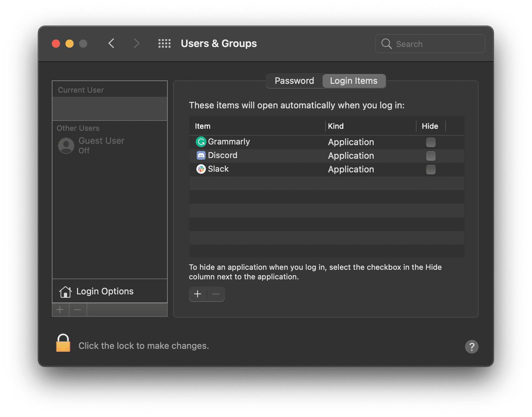
Task: Click in the Search field
Action: (430, 44)
